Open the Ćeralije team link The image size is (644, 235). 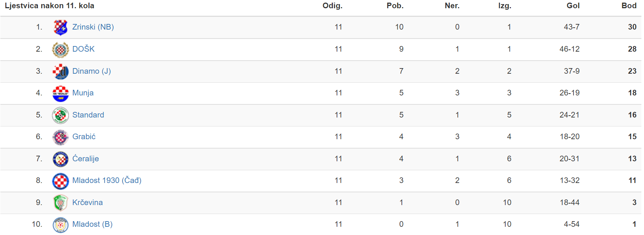[85, 159]
